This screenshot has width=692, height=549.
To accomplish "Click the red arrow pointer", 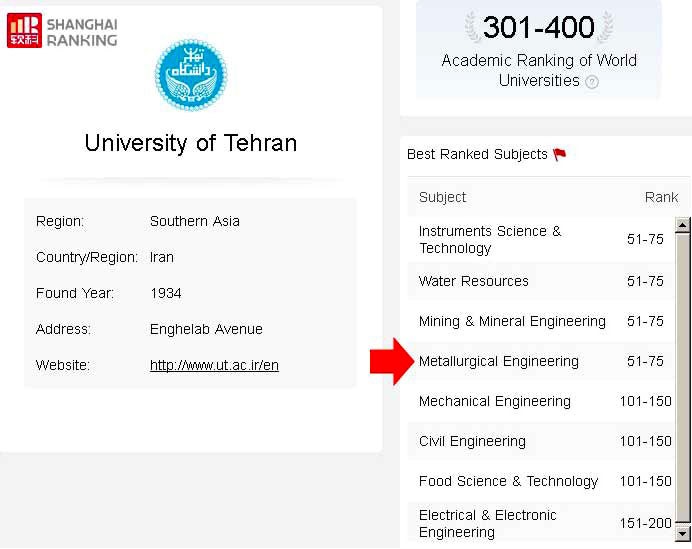I will pos(392,362).
